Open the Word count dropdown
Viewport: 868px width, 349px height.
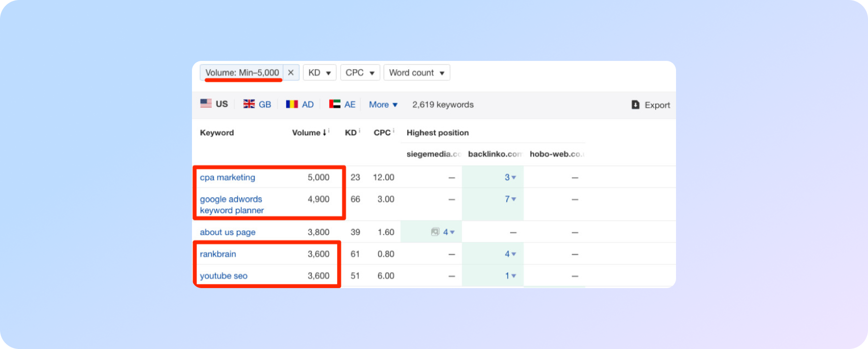coord(417,73)
